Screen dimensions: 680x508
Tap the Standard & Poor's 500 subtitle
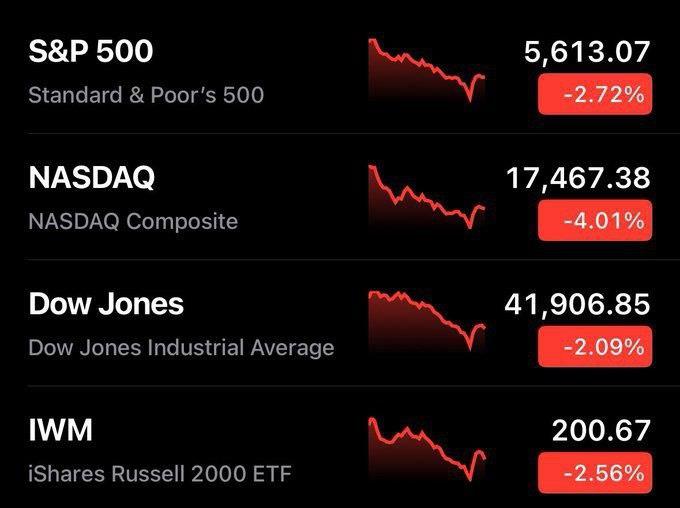pos(146,95)
